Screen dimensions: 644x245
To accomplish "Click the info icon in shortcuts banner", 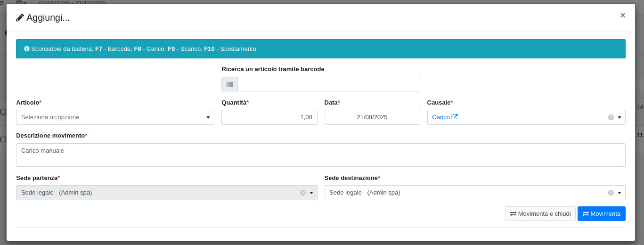I will pyautogui.click(x=27, y=49).
